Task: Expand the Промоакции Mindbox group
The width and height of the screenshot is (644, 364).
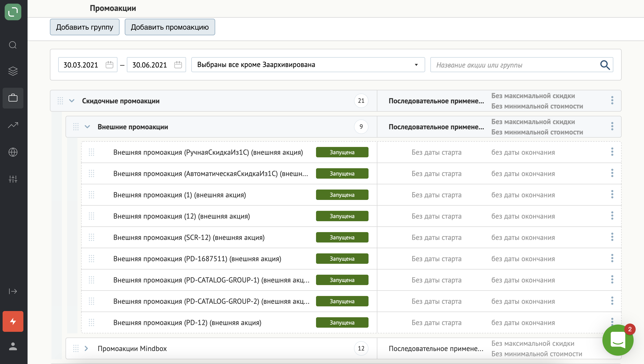Action: [86, 348]
